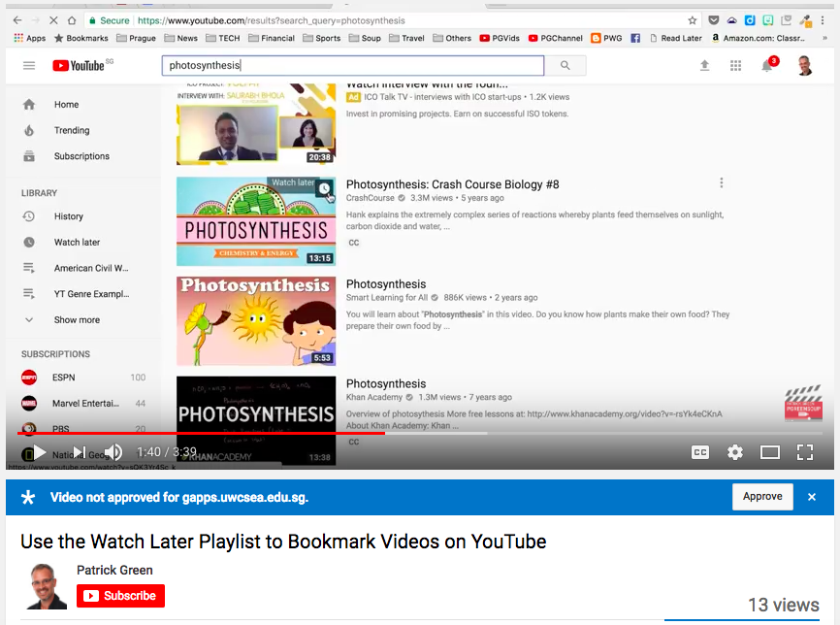The height and width of the screenshot is (625, 840).
Task: Open the Smart Learning for All thumbnail
Action: click(256, 321)
